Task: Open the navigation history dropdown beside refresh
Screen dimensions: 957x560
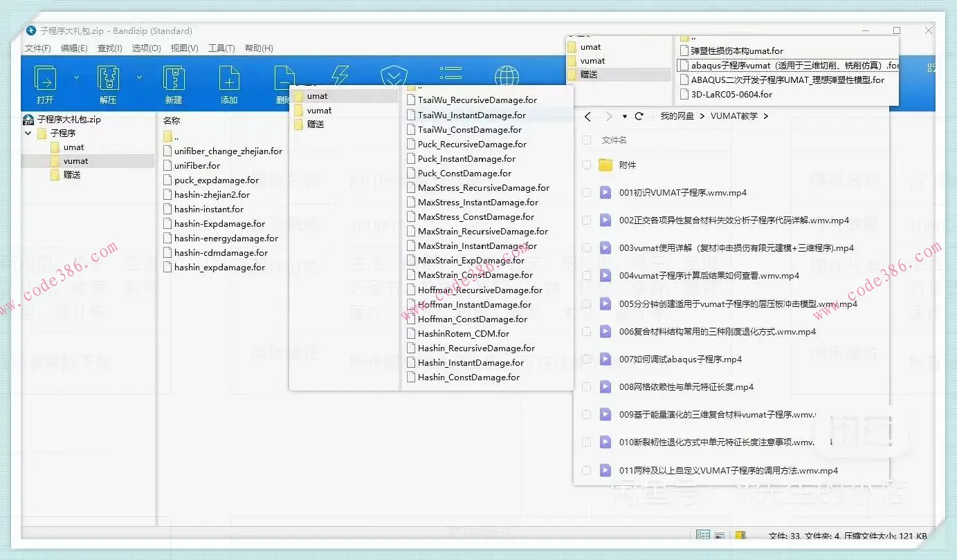Action: (625, 117)
